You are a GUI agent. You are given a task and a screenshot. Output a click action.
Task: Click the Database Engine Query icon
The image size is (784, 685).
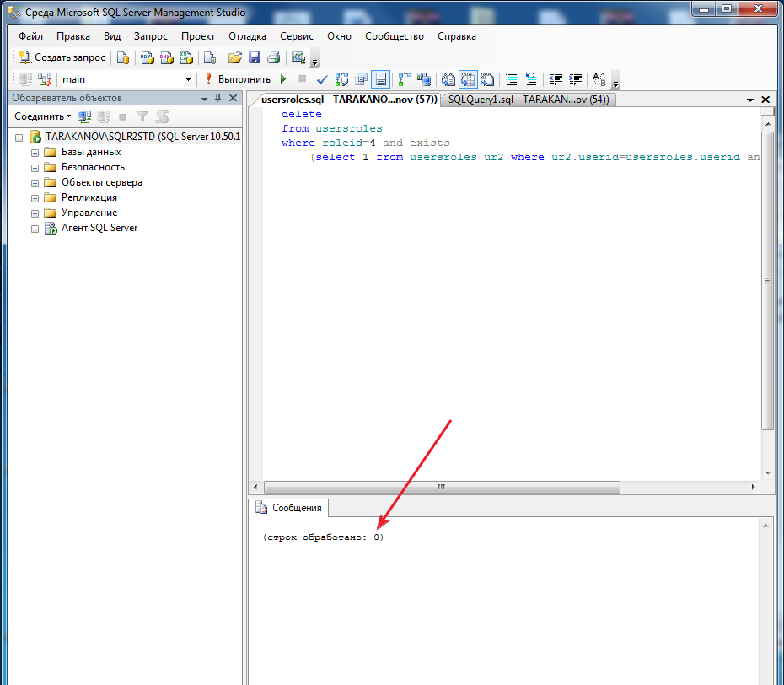point(123,57)
